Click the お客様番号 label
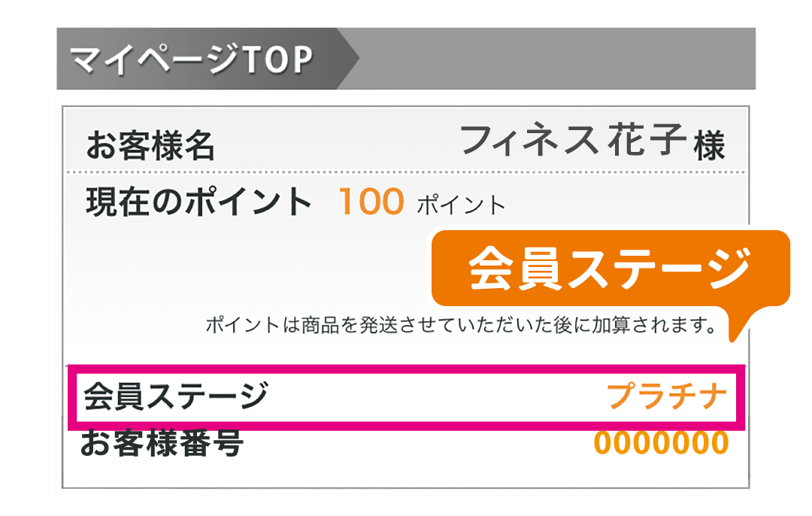 pyautogui.click(x=162, y=443)
